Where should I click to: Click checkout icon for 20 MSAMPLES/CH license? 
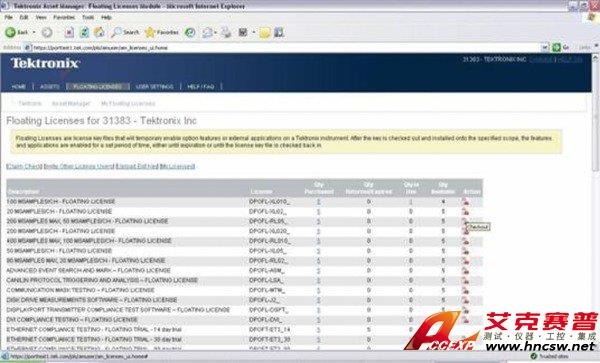click(465, 212)
